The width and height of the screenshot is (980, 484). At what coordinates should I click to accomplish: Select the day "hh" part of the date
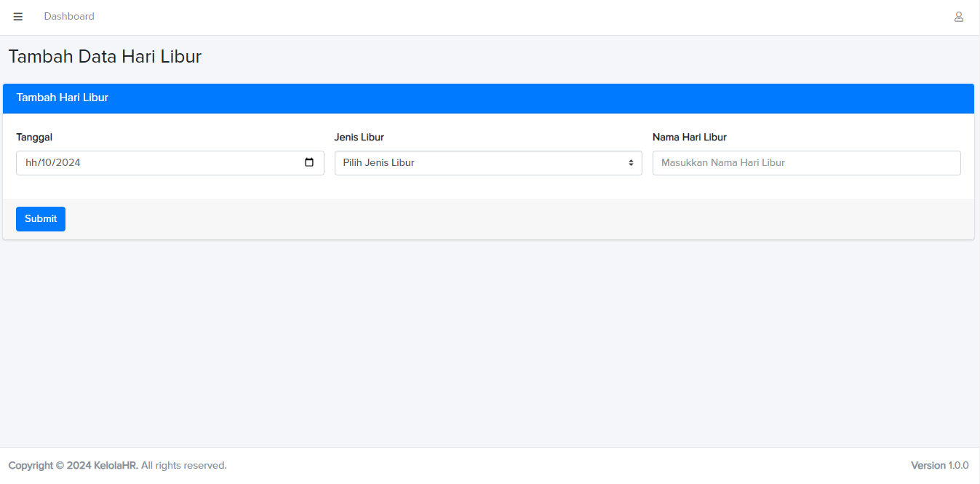pos(31,163)
